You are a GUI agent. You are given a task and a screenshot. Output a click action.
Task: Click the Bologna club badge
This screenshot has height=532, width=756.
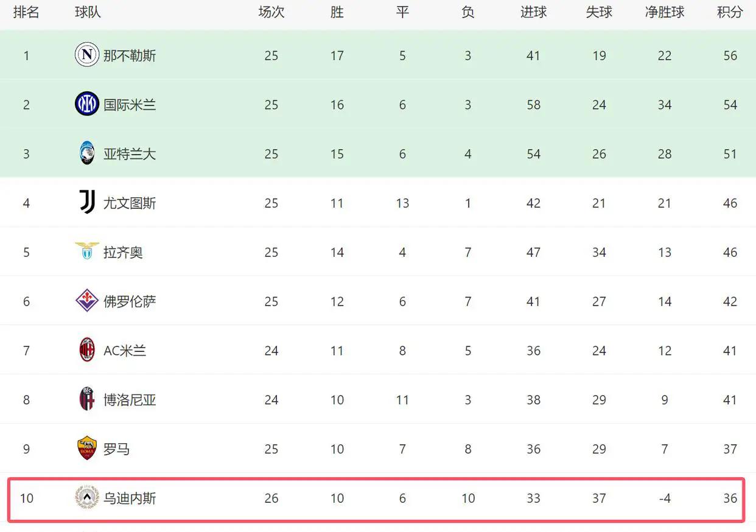(x=87, y=399)
